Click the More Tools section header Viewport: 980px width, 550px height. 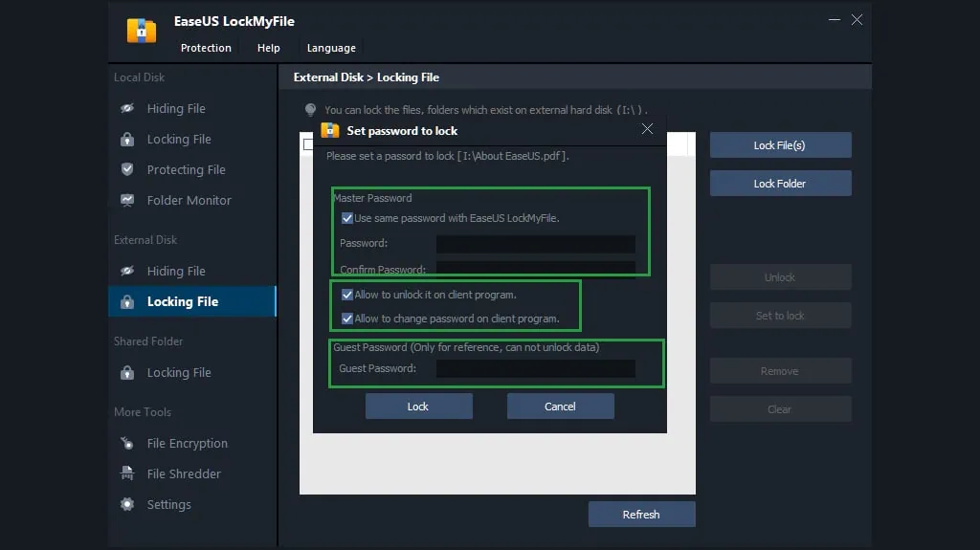coord(143,412)
